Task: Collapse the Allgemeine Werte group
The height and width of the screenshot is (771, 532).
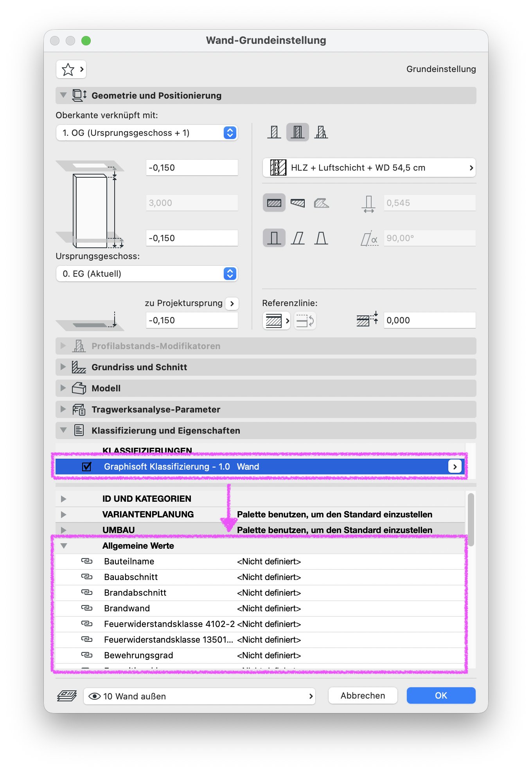Action: 64,546
